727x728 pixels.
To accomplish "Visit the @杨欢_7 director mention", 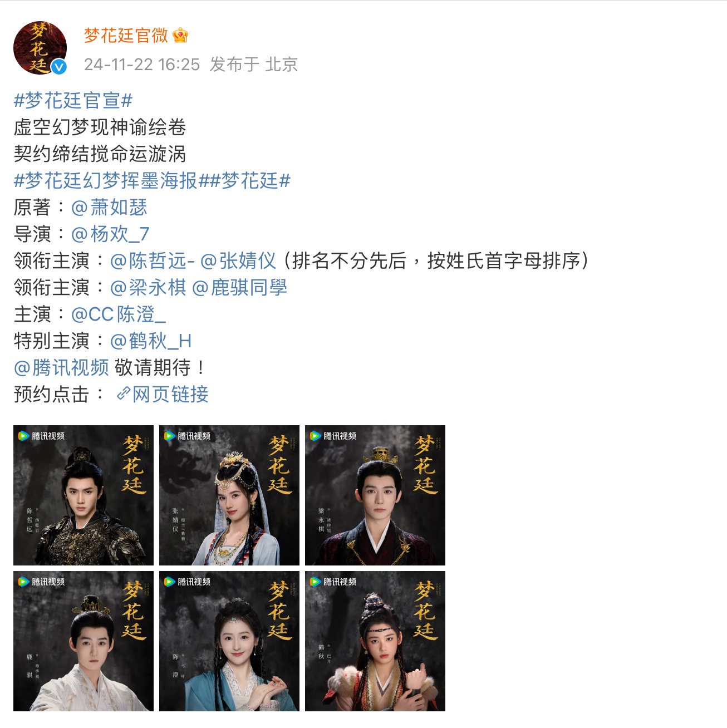I will [110, 234].
